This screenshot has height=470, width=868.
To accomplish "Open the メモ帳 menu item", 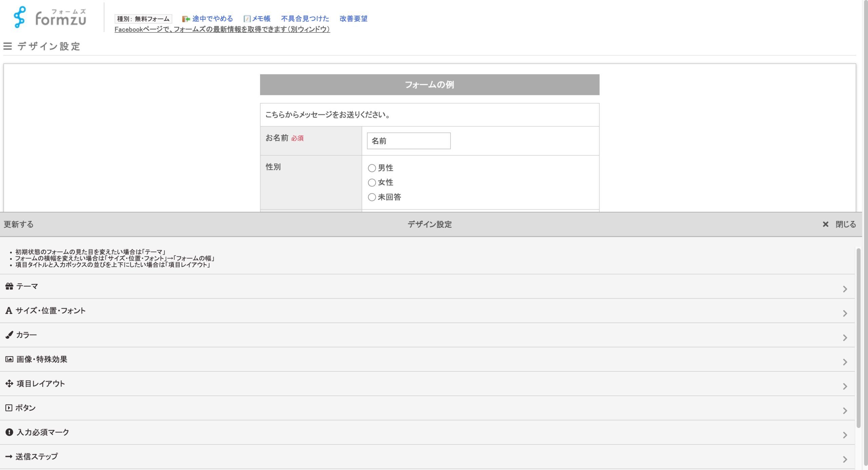I will [x=260, y=19].
